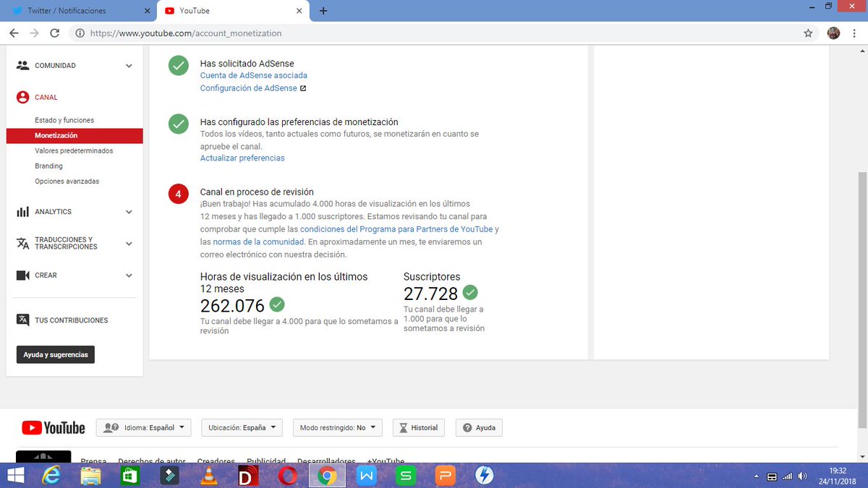868x488 pixels.
Task: Open the Windows Store taskbar icon
Action: coord(130,476)
